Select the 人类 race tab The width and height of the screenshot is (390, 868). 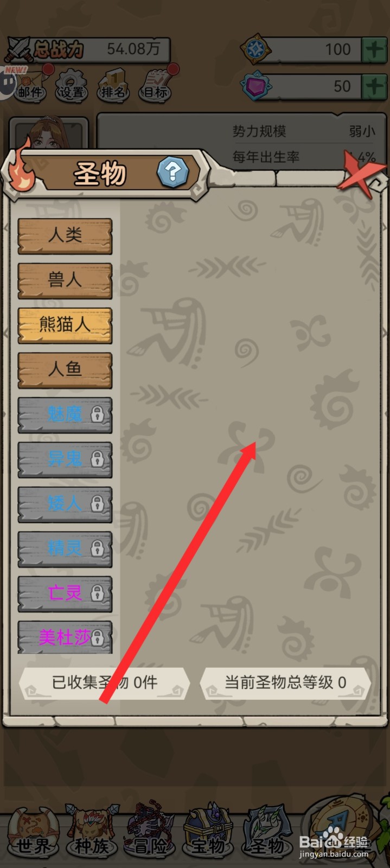(x=65, y=236)
